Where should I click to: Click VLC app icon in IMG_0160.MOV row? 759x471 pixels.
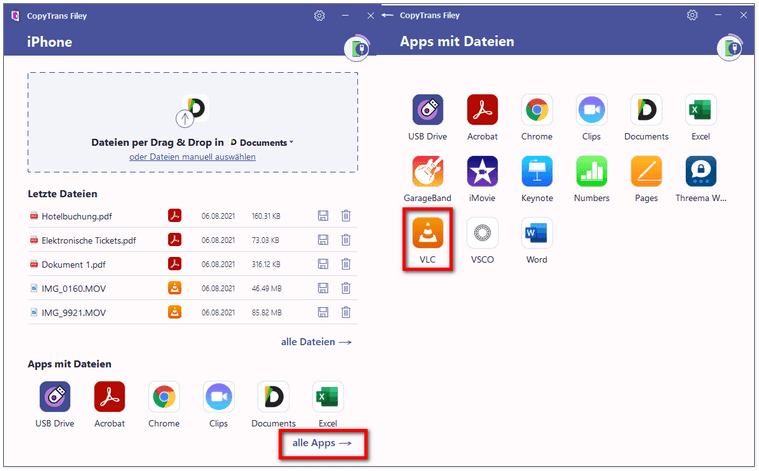175,288
